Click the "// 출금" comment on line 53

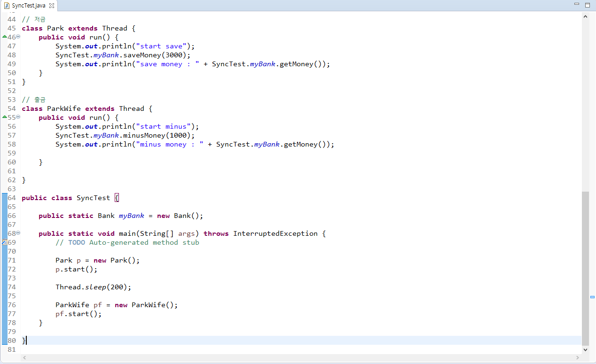[x=34, y=100]
